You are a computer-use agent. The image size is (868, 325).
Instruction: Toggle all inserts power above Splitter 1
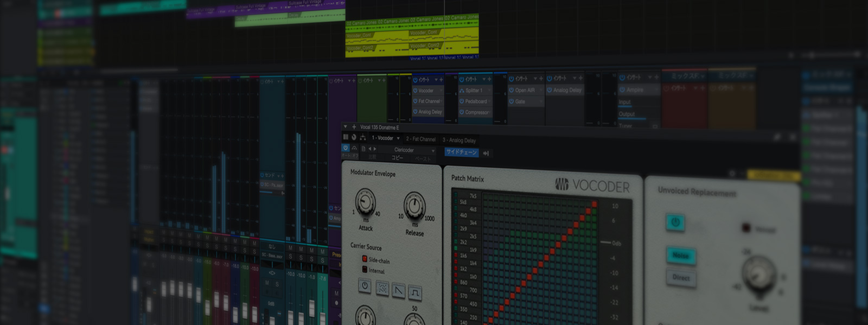coord(462,79)
